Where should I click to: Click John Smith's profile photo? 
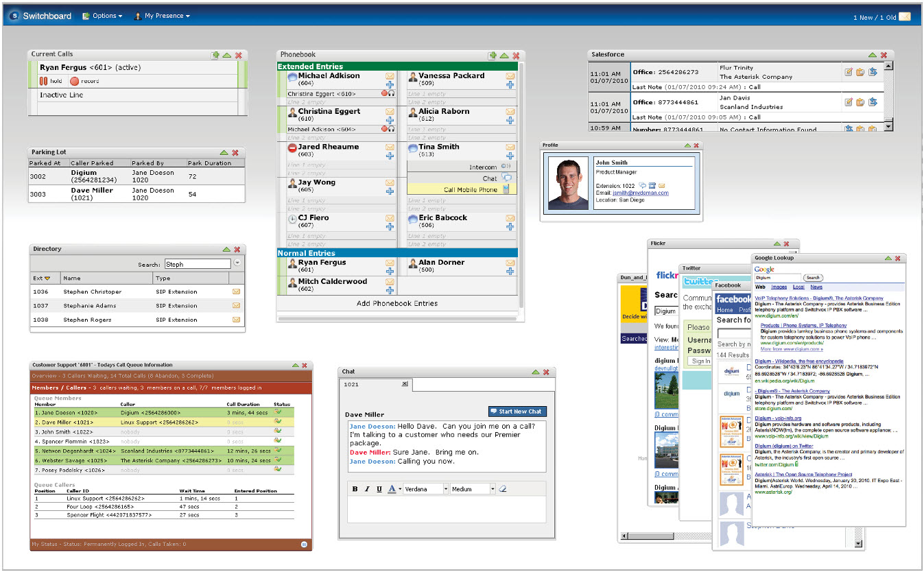[569, 184]
